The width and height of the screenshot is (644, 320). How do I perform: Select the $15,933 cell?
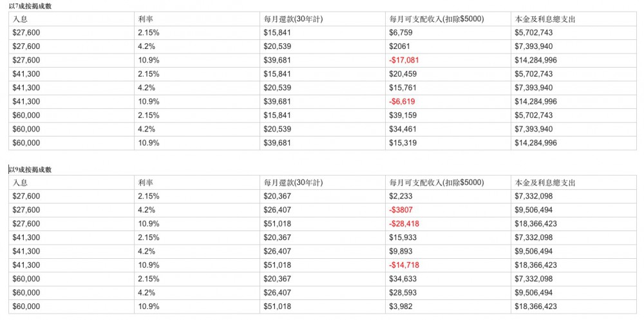click(402, 238)
